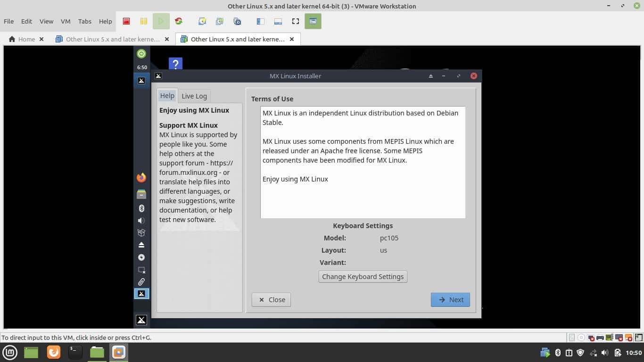This screenshot has height=362, width=644.
Task: Open the Snapshot Manager toolbar icon
Action: click(237, 21)
